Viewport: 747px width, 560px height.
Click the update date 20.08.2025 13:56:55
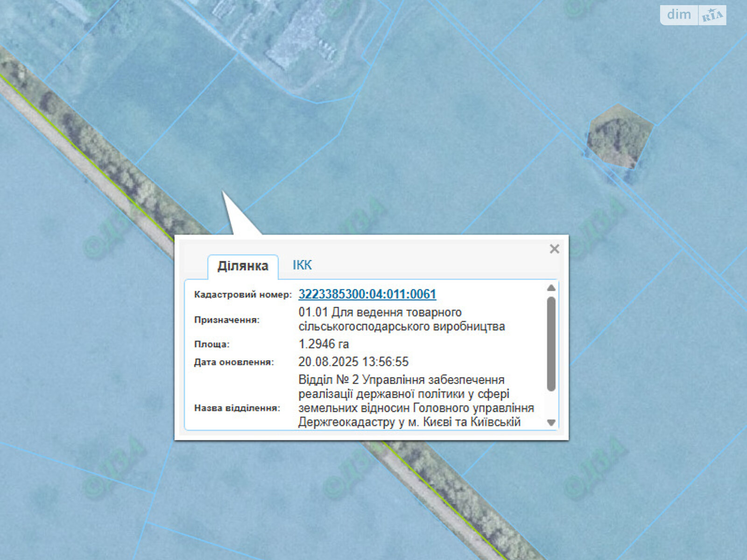[353, 362]
